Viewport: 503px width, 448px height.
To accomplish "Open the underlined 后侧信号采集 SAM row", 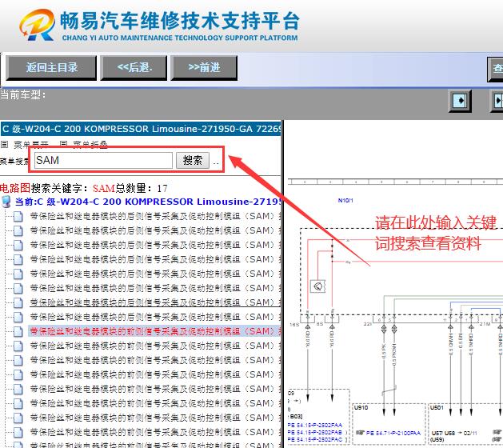I will pos(155,302).
